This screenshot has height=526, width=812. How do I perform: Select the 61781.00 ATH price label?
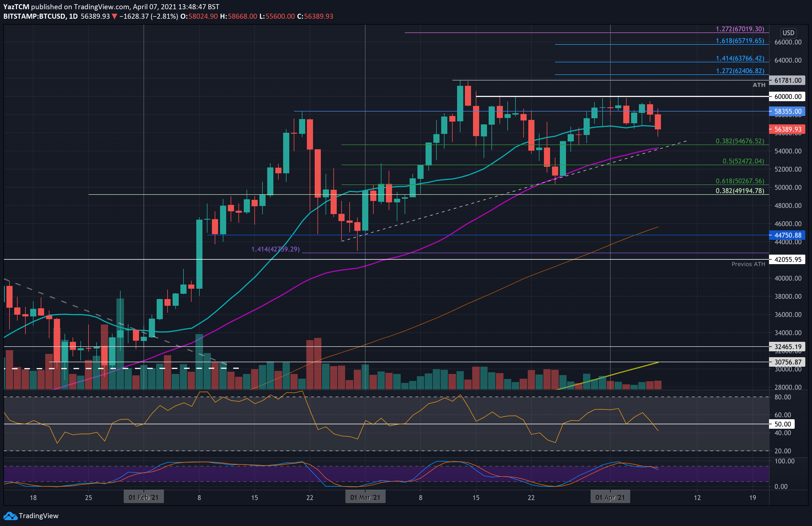click(x=787, y=80)
